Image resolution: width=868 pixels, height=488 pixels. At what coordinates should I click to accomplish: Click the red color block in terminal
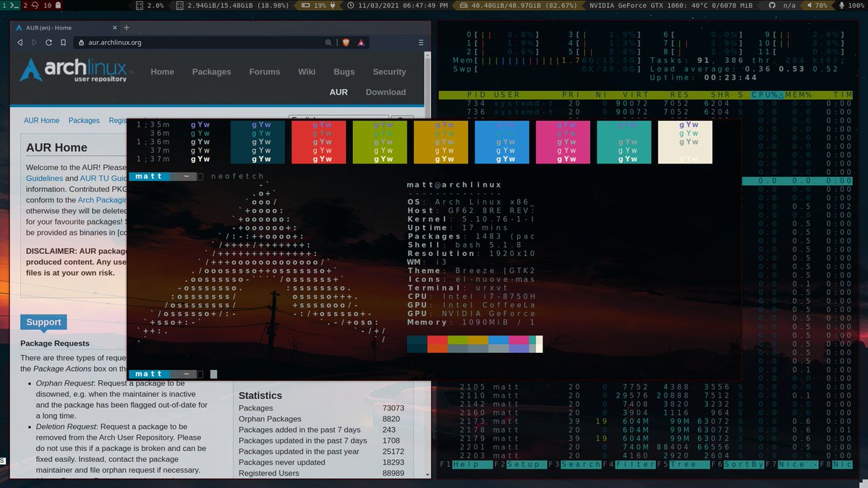point(318,142)
